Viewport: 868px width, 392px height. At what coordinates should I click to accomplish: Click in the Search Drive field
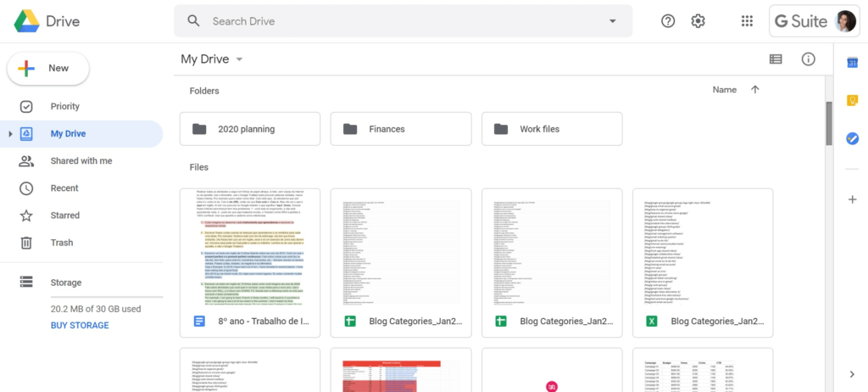pos(398,21)
